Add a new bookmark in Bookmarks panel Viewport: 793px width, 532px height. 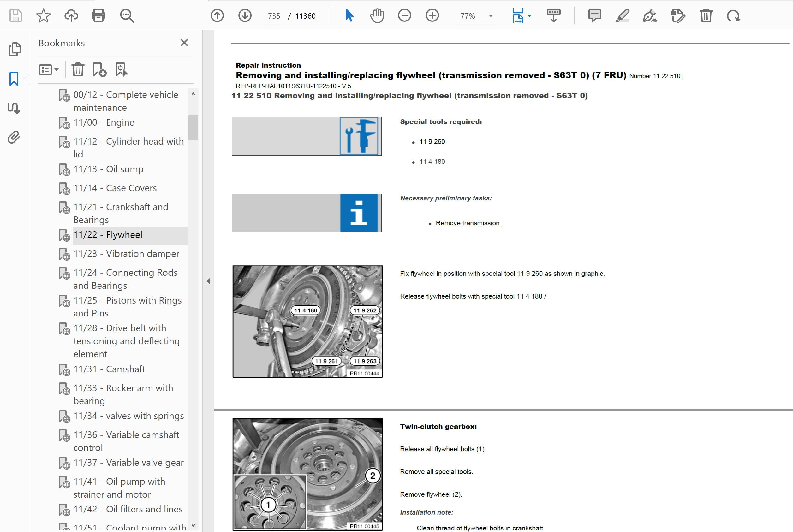[99, 70]
